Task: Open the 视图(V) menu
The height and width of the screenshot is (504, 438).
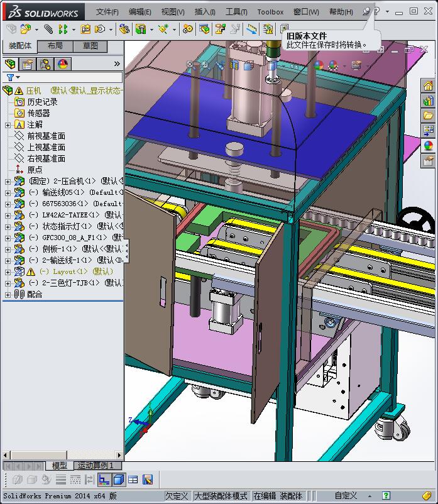Action: [x=173, y=12]
